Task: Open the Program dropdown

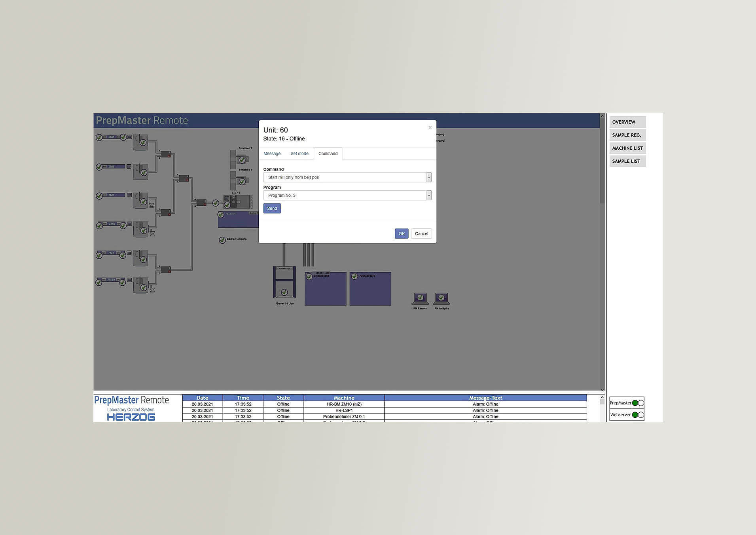Action: 347,195
